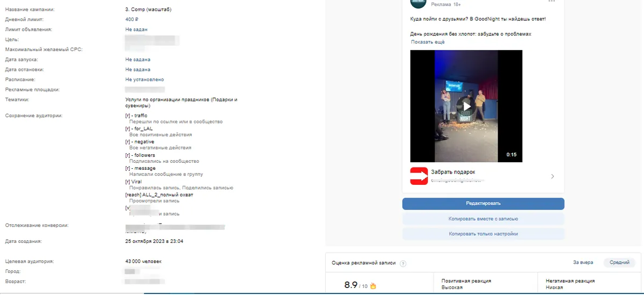The image size is (644, 295).
Task: Click Копировать только настройки
Action: (483, 234)
